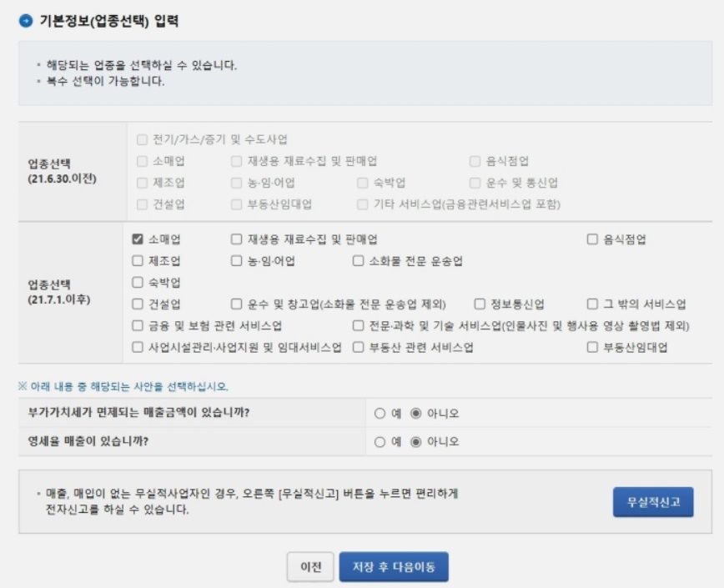The width and height of the screenshot is (724, 588).
Task: Check 제조업 in the 21.7.1.이후 section
Action: click(x=137, y=261)
